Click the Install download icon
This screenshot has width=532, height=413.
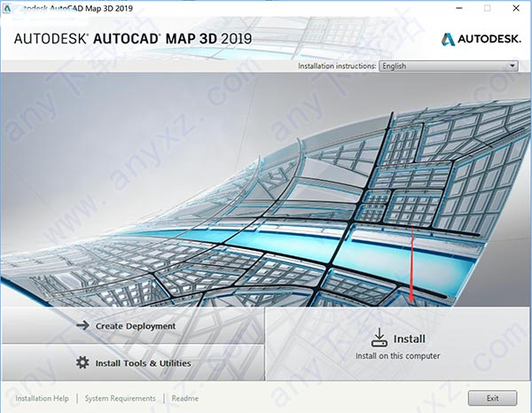pos(379,338)
